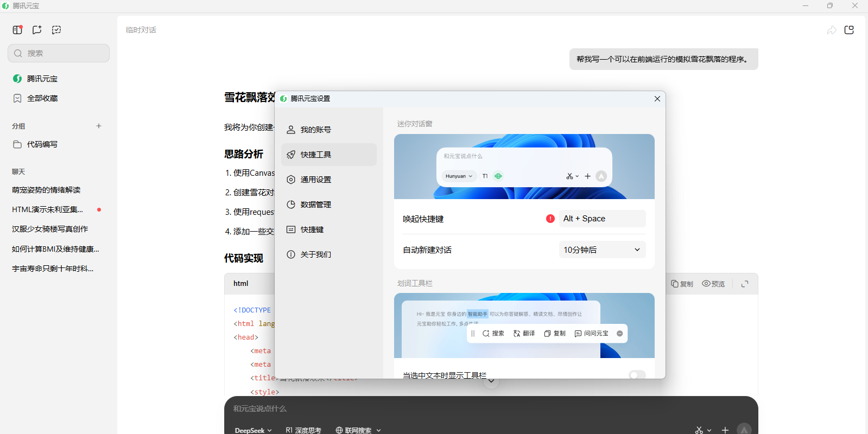The width and height of the screenshot is (868, 434).
Task: Click the scissors screenshot icon in input bar
Action: pos(699,430)
